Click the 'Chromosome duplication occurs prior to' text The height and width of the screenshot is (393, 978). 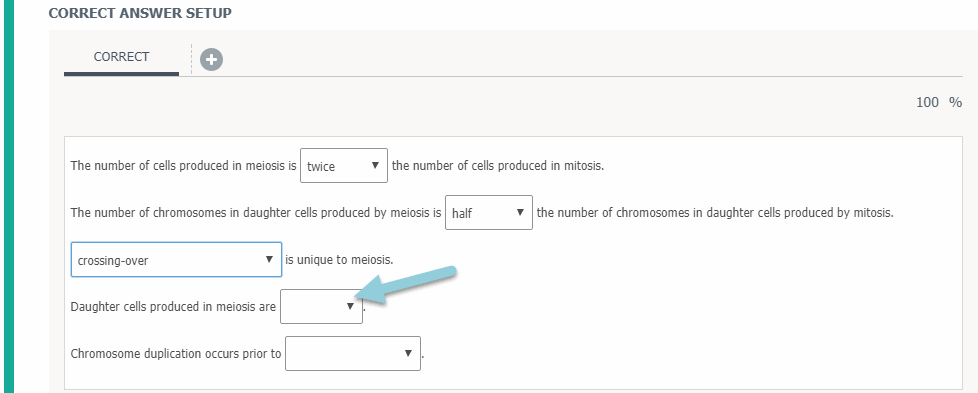176,354
